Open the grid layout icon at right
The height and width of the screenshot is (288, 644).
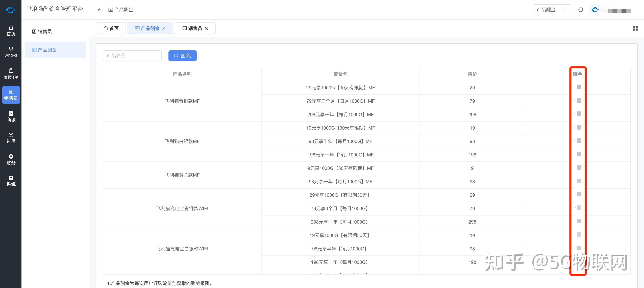(635, 28)
